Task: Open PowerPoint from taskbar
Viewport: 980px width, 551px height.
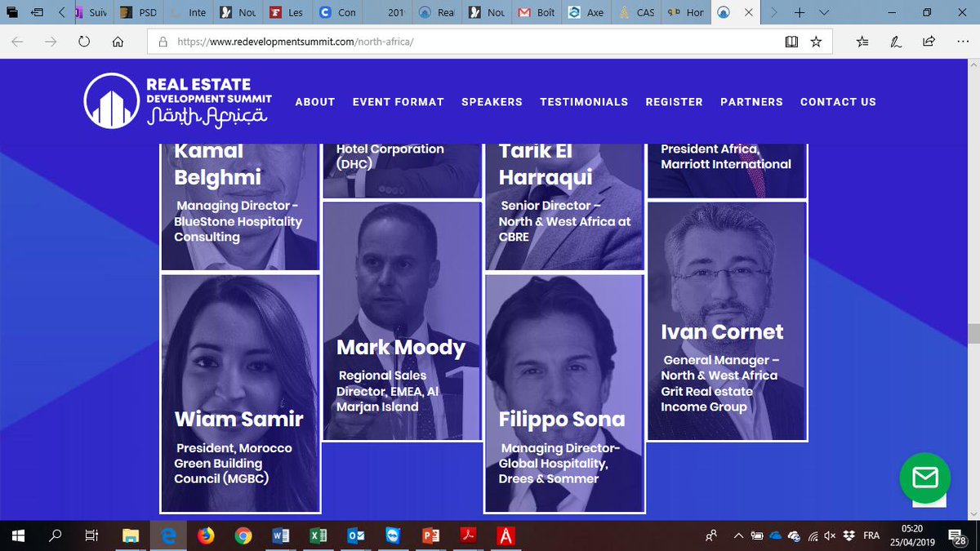Action: coord(431,535)
